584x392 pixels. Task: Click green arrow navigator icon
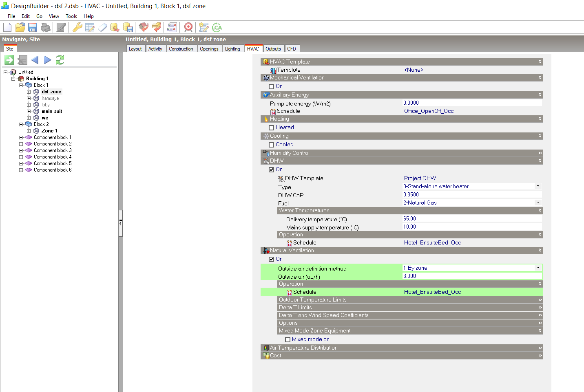(9, 60)
